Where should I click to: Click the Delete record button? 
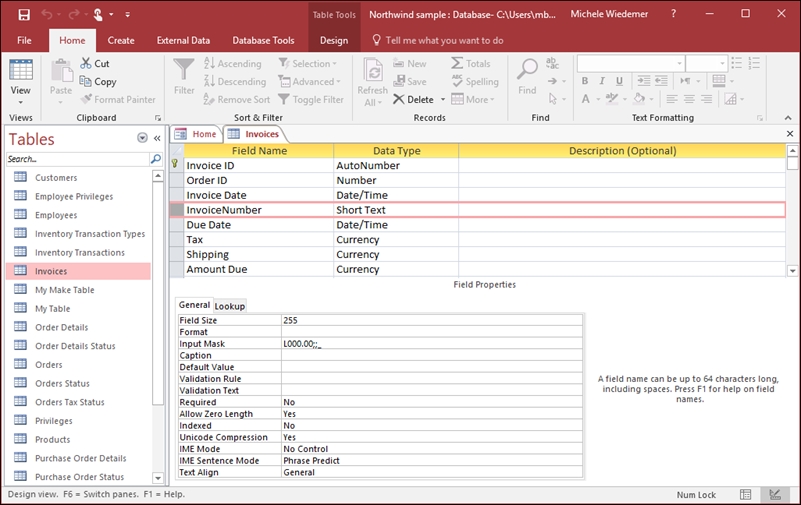pos(413,100)
